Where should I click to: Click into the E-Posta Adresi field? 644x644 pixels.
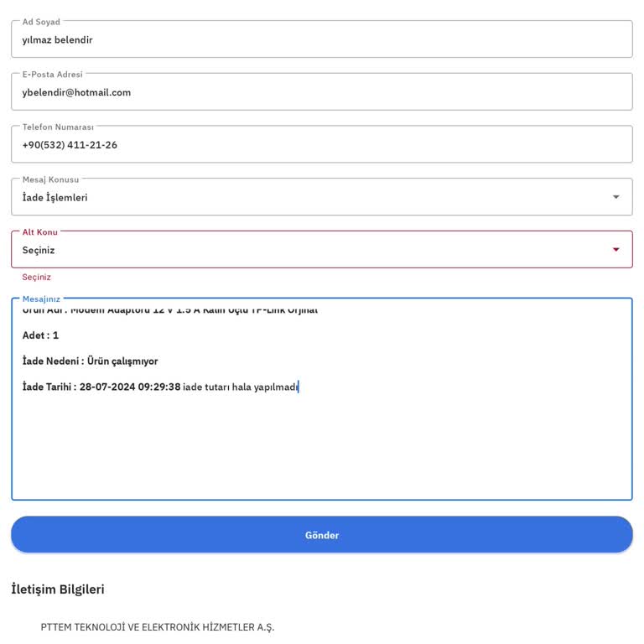click(321, 92)
